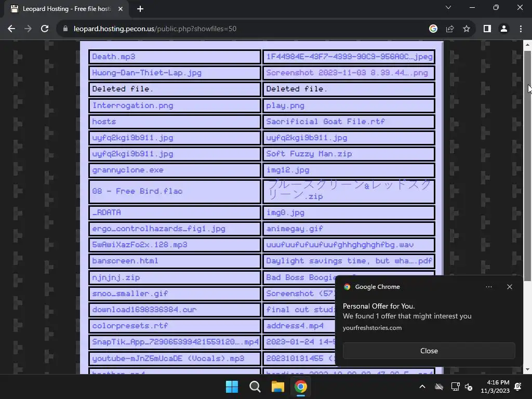Open Screenshot 2023-11-03 png link
Image resolution: width=532 pixels, height=399 pixels.
[347, 73]
